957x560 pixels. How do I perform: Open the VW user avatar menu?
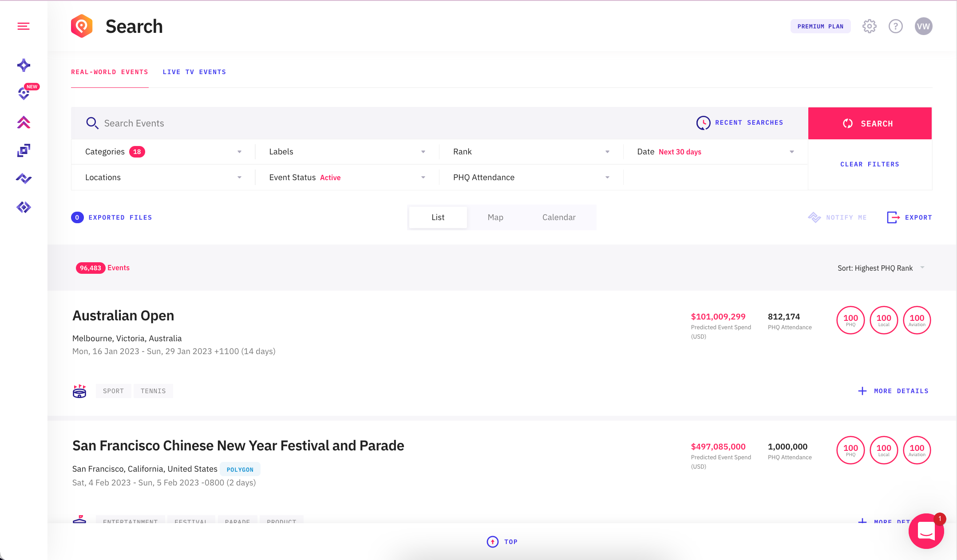pyautogui.click(x=923, y=26)
